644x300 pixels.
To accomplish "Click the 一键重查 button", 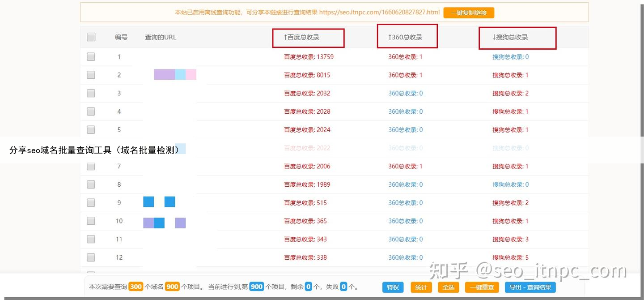I will pyautogui.click(x=482, y=287).
